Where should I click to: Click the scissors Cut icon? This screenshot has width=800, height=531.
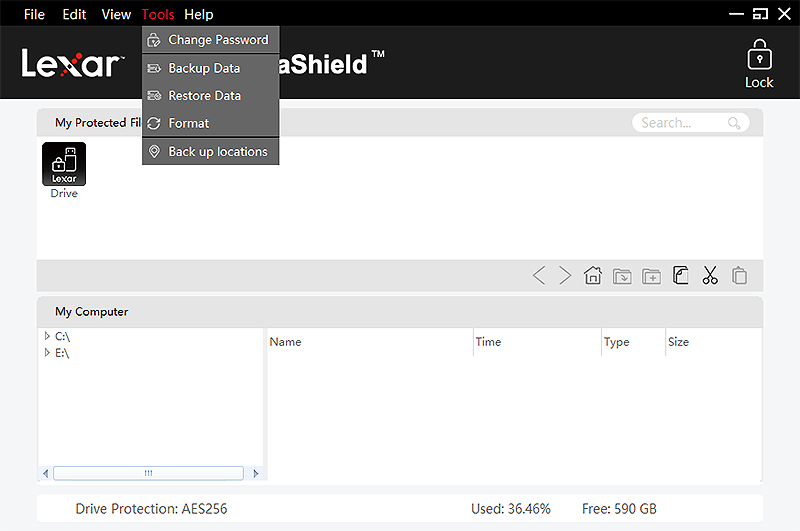click(710, 276)
